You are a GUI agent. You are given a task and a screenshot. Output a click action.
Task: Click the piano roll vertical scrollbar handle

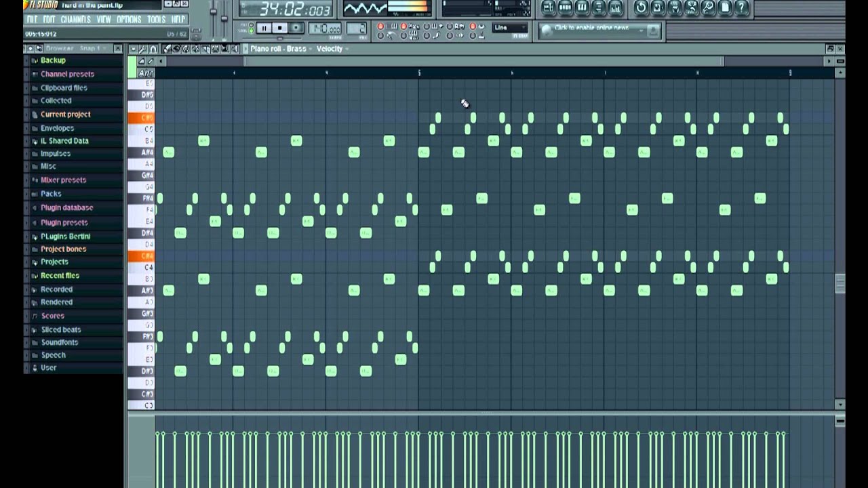click(840, 283)
